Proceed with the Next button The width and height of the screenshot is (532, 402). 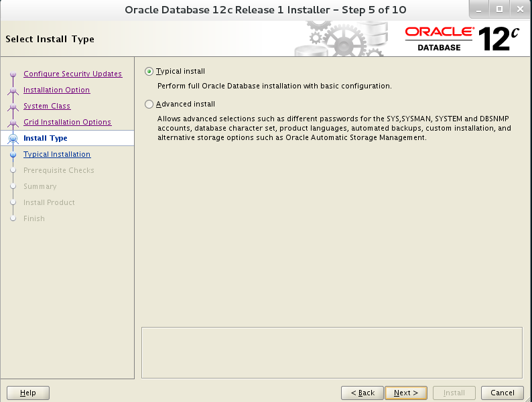406,393
